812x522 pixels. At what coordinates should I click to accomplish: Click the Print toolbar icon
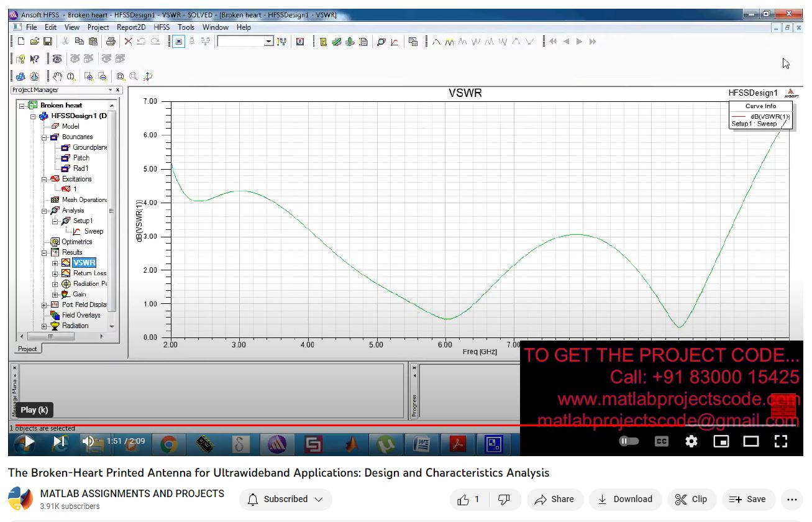(x=111, y=42)
